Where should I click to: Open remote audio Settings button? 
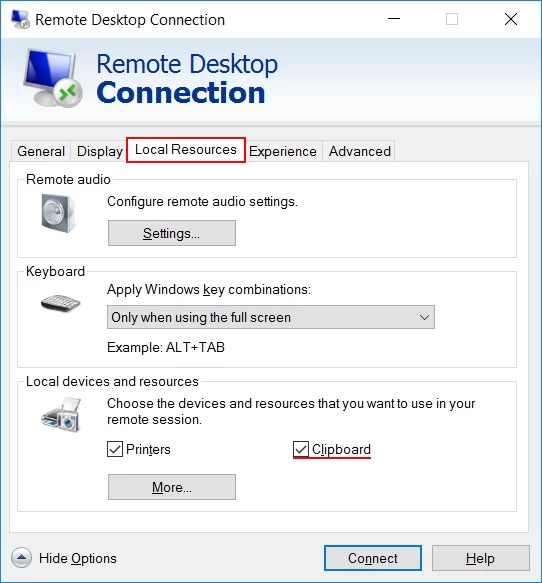[172, 233]
